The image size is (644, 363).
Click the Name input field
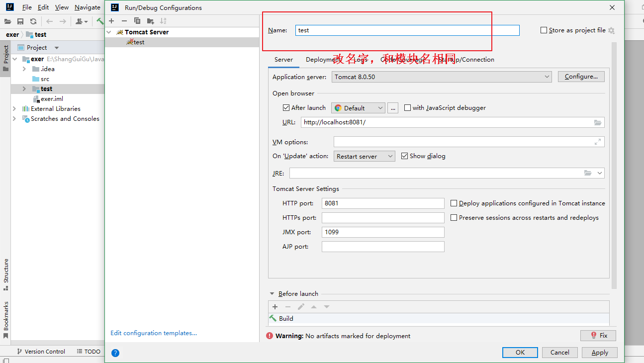407,30
